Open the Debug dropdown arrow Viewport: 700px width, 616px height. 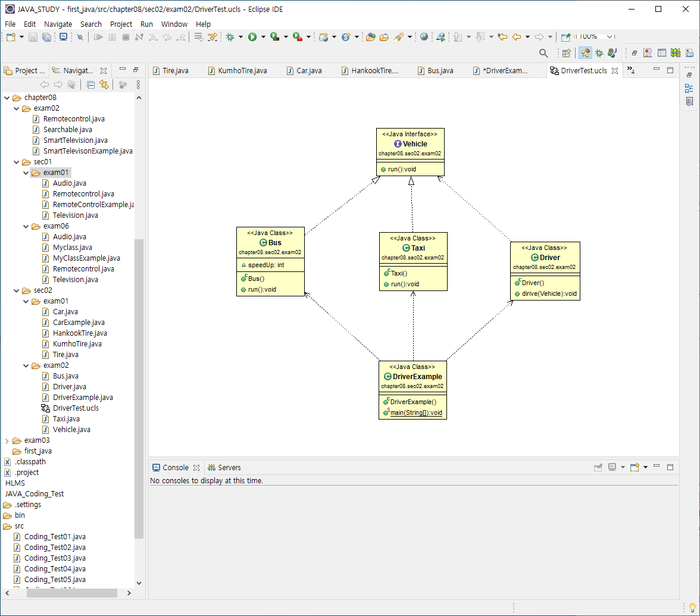point(240,37)
